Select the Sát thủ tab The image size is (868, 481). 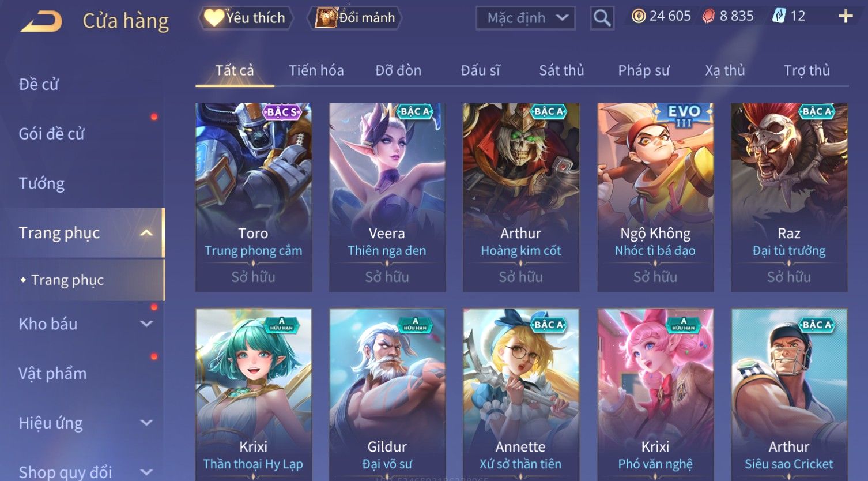[x=561, y=70]
